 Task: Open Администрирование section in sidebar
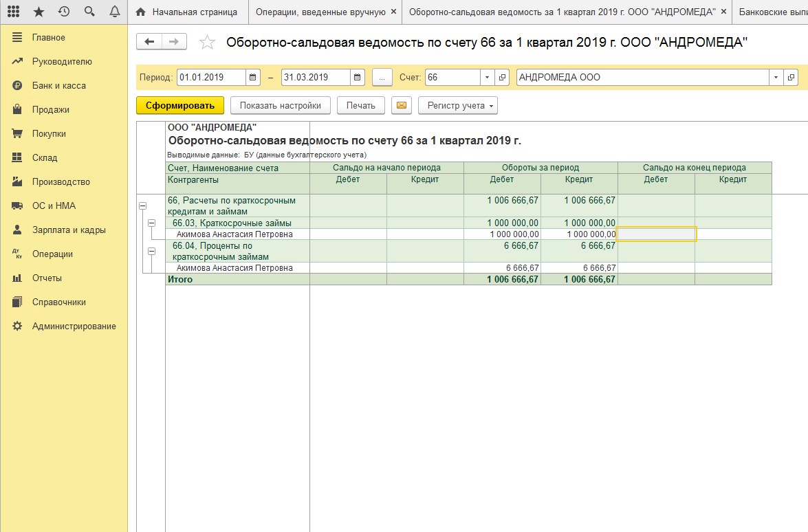coord(74,326)
